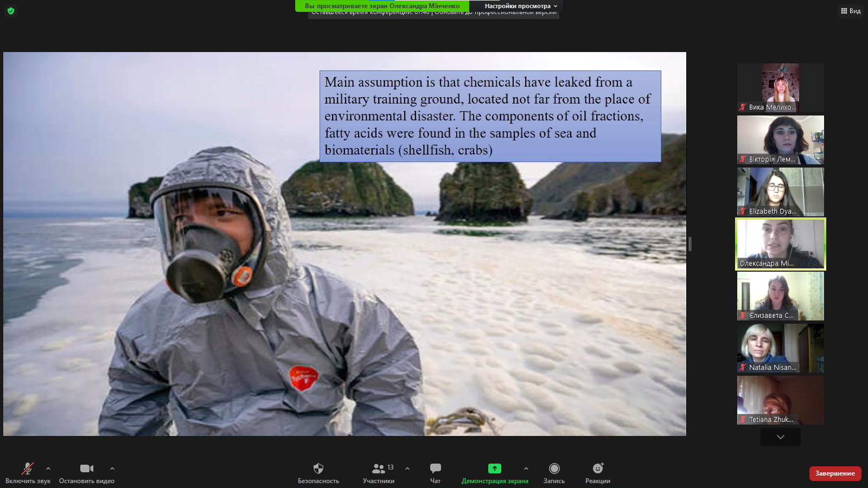
Task: Open Безопасность security menu
Action: coord(318,473)
